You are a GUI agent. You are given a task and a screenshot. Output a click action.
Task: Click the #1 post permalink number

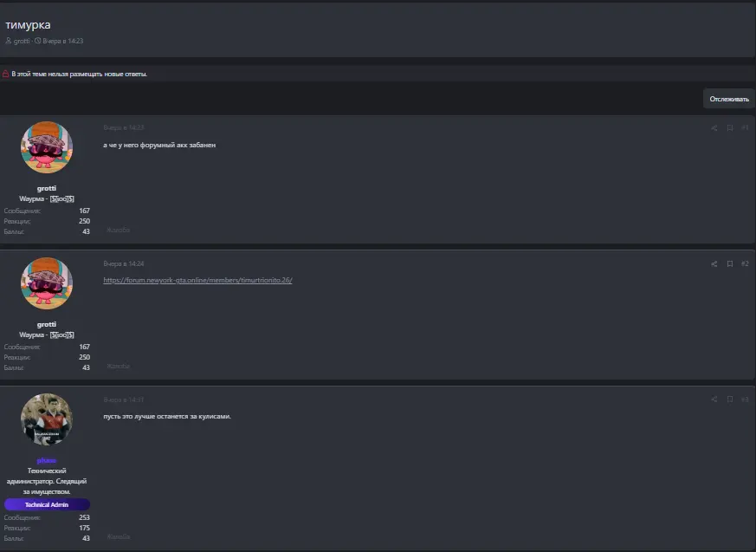(x=745, y=127)
